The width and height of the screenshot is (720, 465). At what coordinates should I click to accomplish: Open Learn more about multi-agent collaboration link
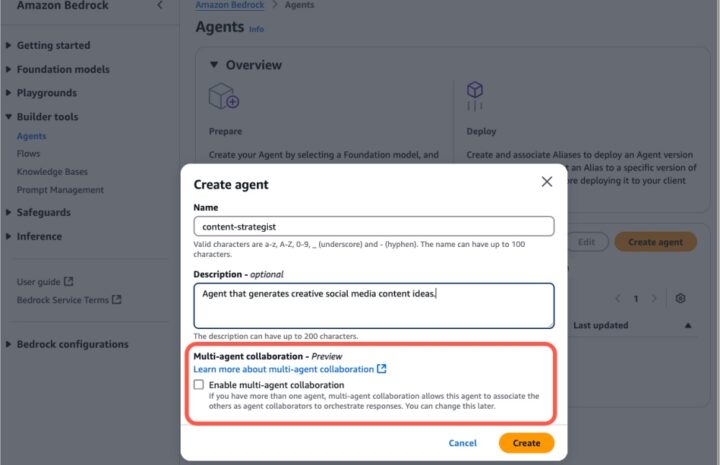click(283, 369)
